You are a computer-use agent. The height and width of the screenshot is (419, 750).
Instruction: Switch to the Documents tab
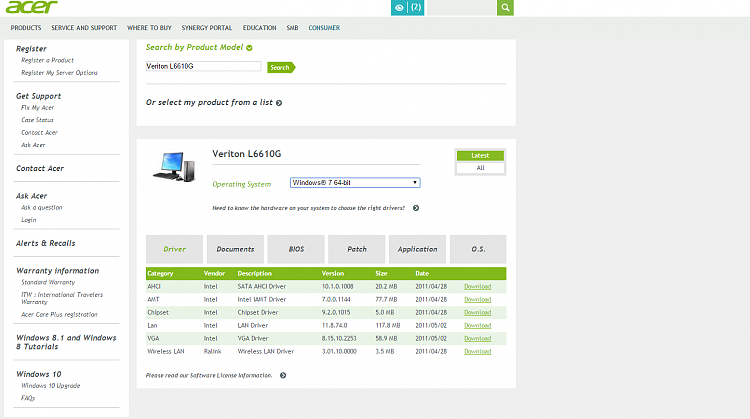click(235, 249)
